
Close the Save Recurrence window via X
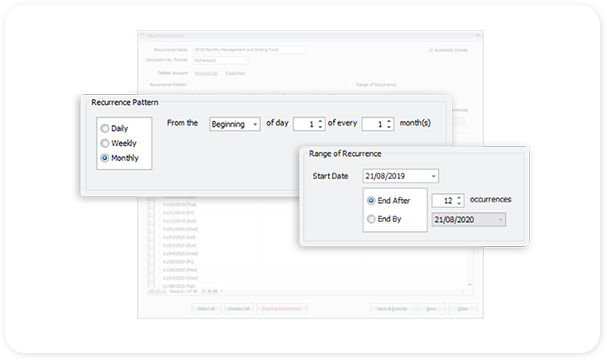point(478,35)
